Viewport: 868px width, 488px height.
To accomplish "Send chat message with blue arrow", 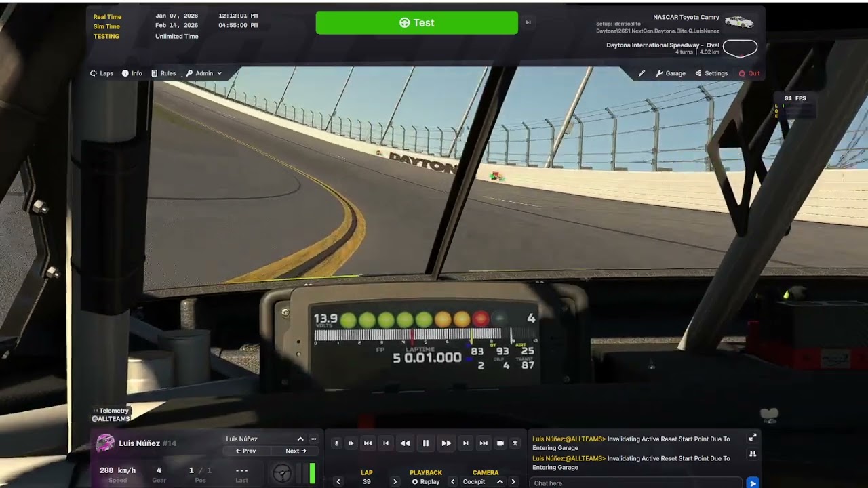I will pos(752,483).
